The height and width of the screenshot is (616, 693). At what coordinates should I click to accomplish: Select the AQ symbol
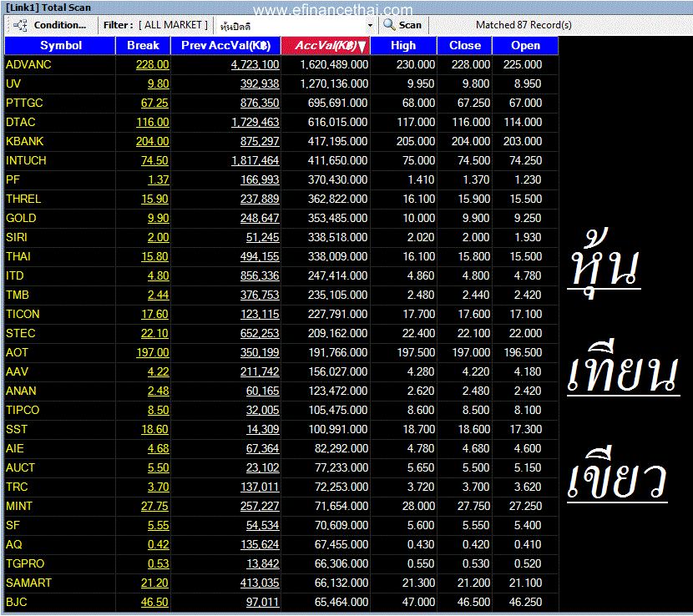point(14,545)
